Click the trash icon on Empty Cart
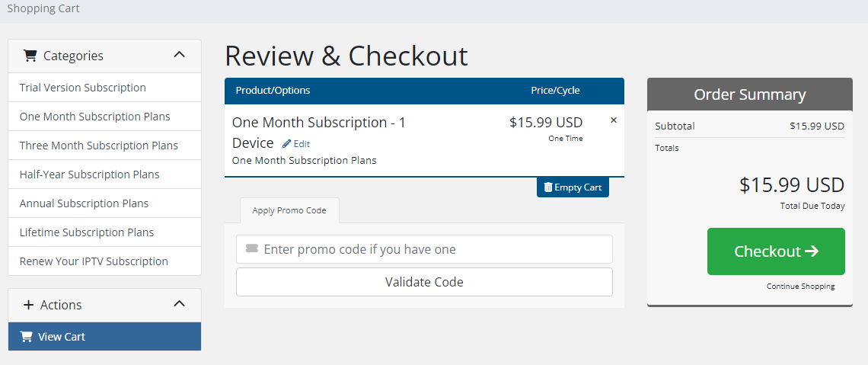 click(548, 187)
